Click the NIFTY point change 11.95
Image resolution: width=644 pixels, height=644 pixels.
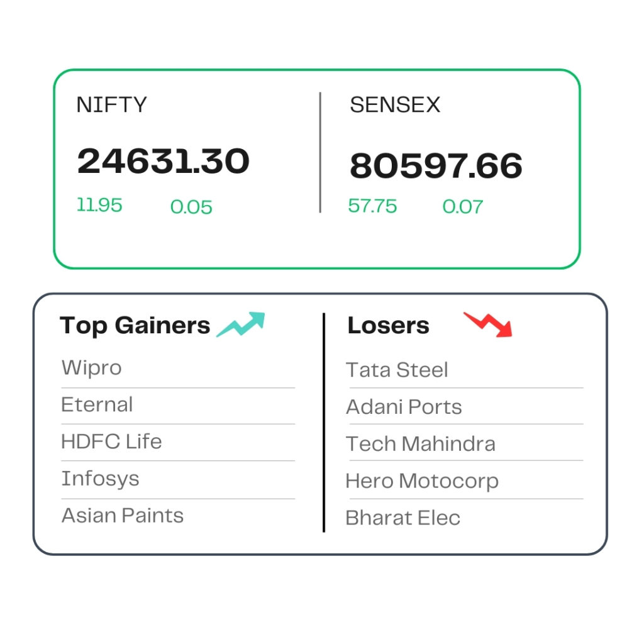click(x=99, y=205)
